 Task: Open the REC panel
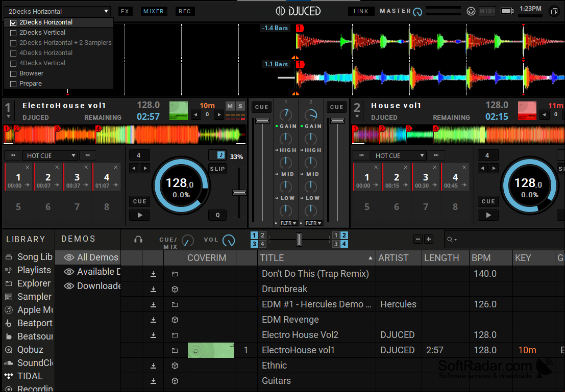pyautogui.click(x=185, y=11)
